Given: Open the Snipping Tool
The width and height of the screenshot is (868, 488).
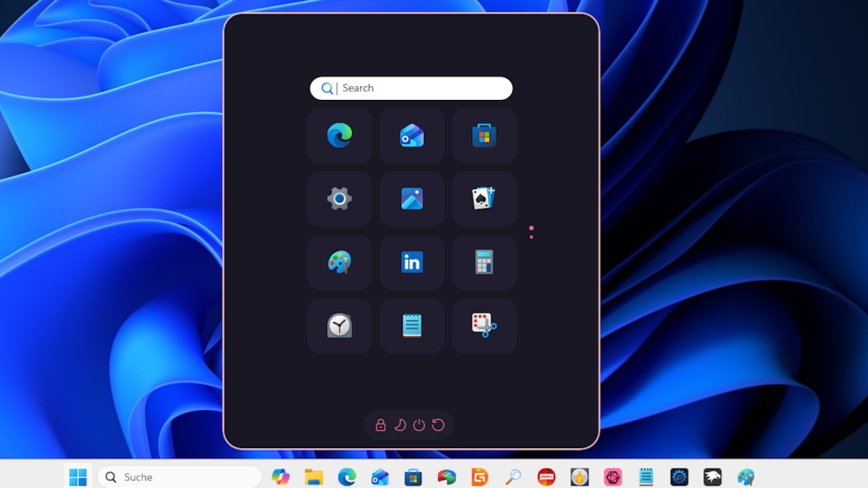Looking at the screenshot, I should (484, 326).
